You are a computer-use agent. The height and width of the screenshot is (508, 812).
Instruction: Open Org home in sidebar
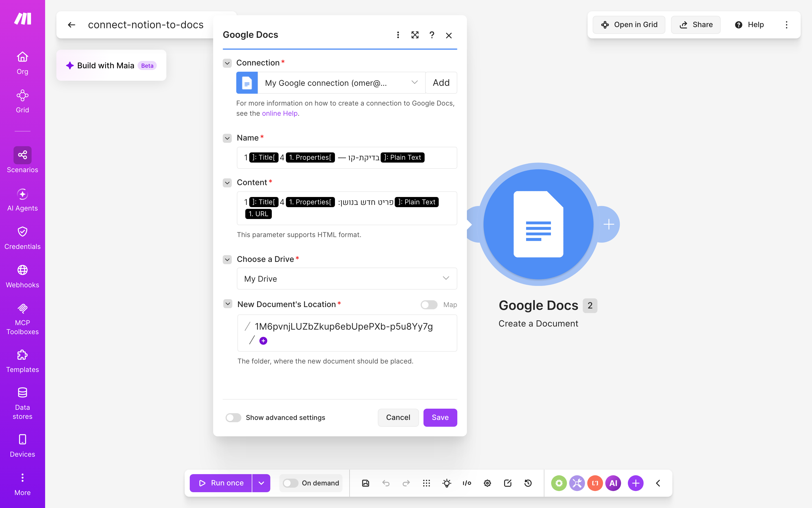23,63
